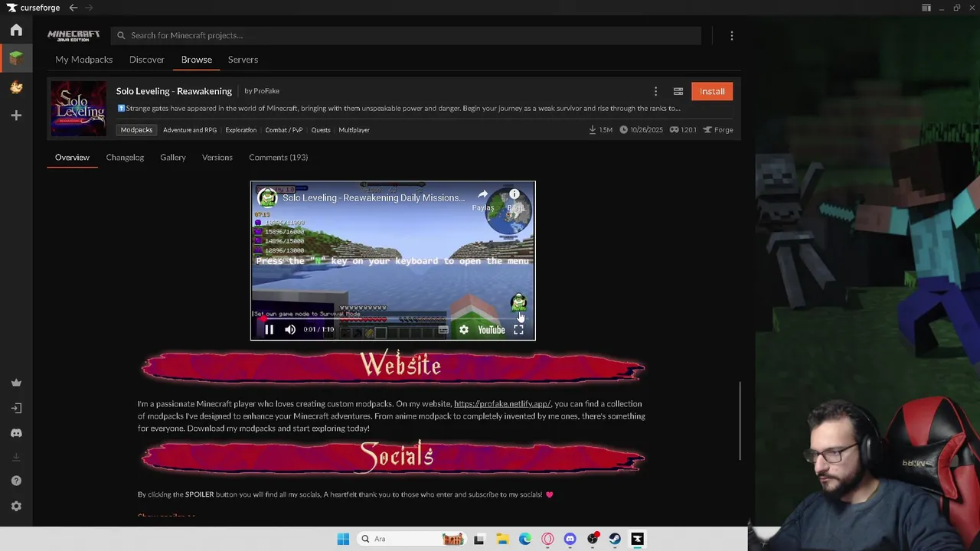Open profake.netlify.app website link
980x551 pixels.
coord(502,404)
